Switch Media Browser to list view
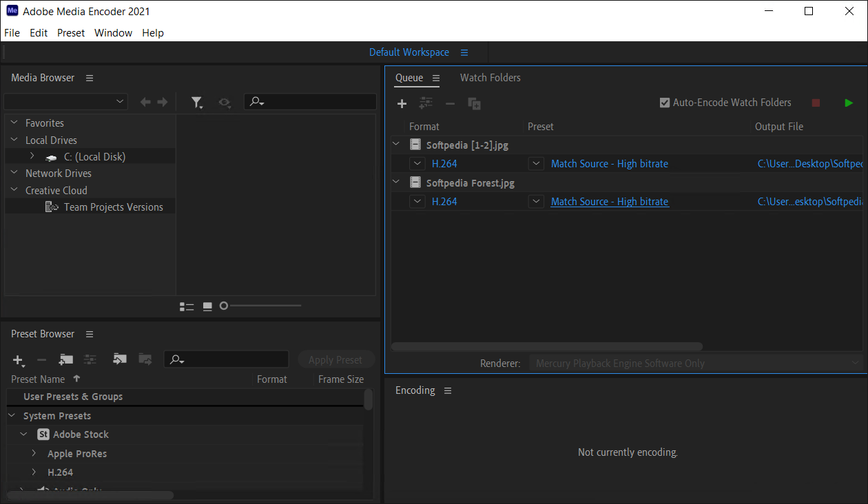Image resolution: width=868 pixels, height=504 pixels. [x=186, y=306]
